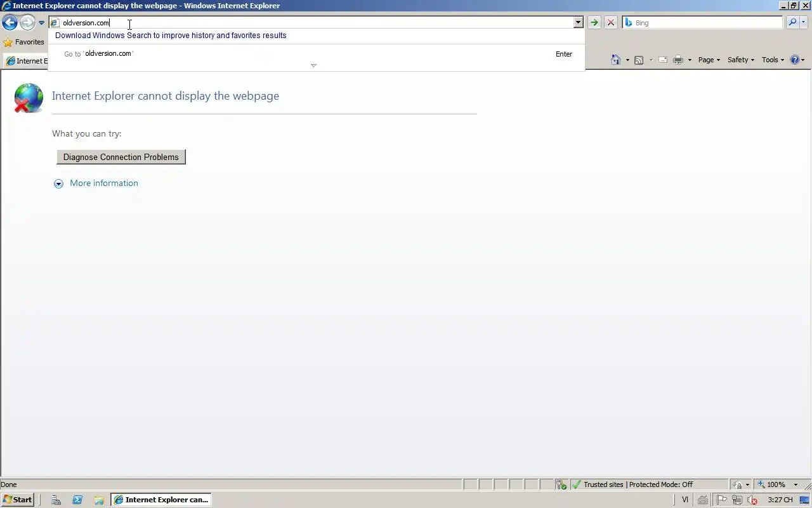This screenshot has width=812, height=508.
Task: Click the page icon in address bar
Action: click(x=55, y=23)
